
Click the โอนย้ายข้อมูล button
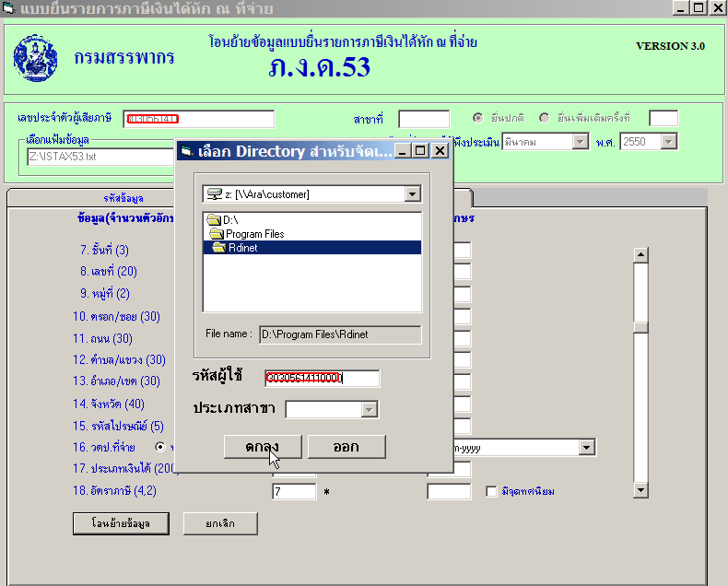(x=114, y=523)
